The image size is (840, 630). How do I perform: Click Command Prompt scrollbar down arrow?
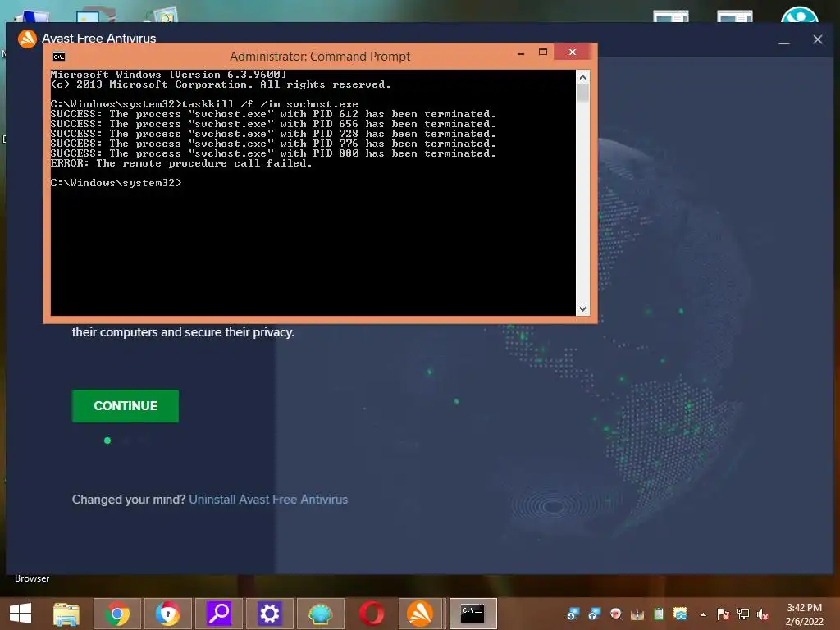click(583, 309)
